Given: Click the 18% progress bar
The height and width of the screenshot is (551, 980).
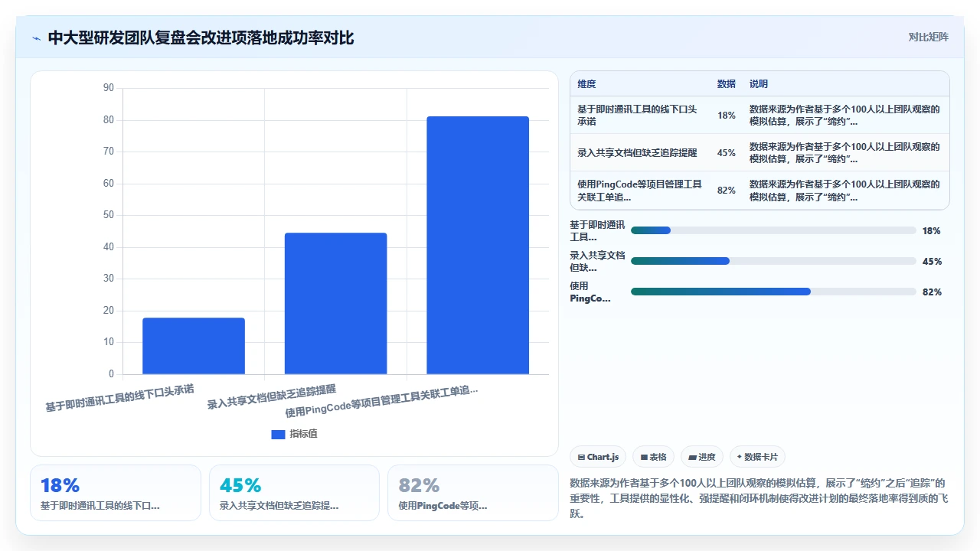Looking at the screenshot, I should 773,230.
